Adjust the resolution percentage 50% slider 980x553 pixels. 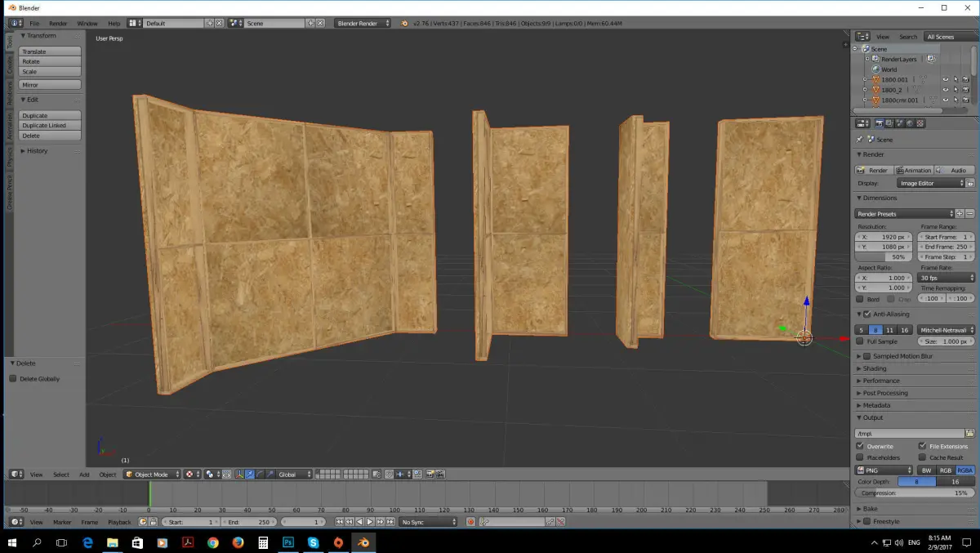tap(884, 256)
